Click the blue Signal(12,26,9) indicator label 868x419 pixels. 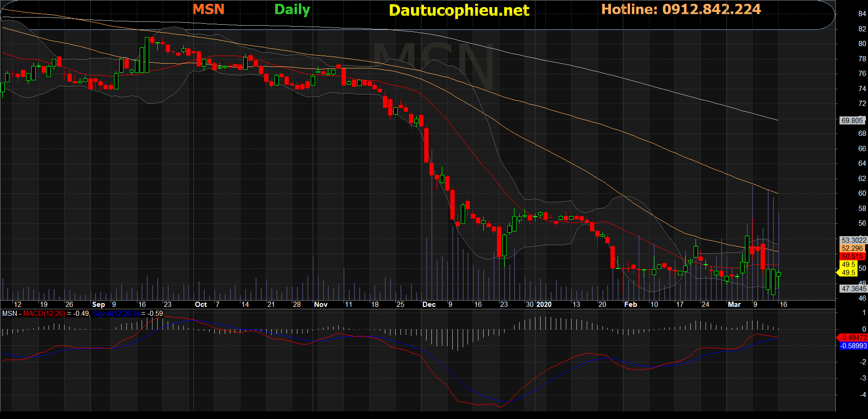pos(115,314)
